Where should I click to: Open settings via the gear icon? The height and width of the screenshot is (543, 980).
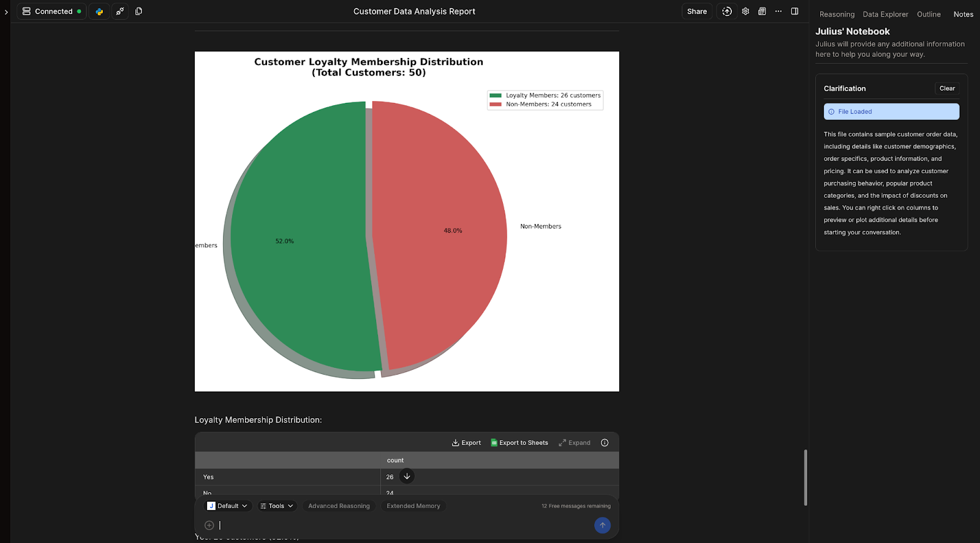(x=745, y=12)
